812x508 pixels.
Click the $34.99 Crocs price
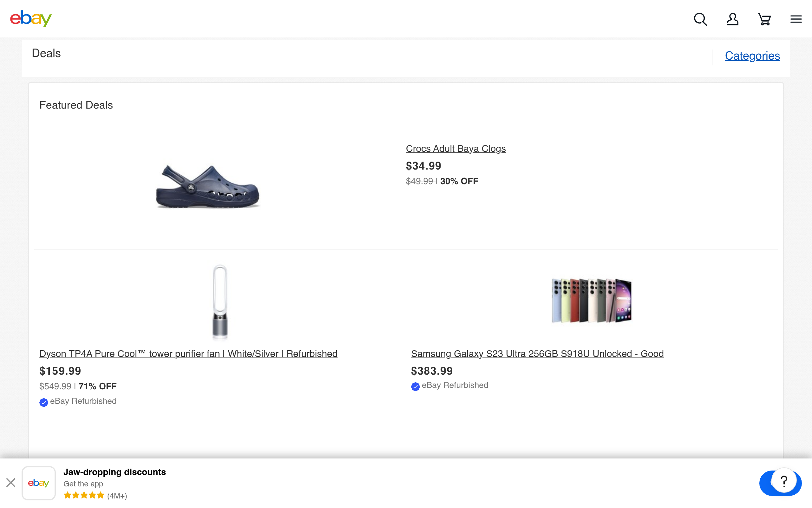click(x=423, y=166)
